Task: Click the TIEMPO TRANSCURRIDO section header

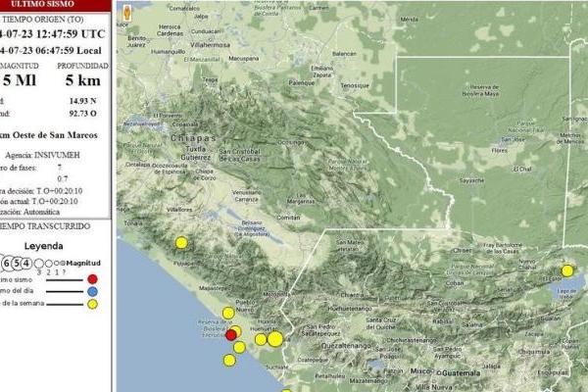Action: pyautogui.click(x=45, y=225)
